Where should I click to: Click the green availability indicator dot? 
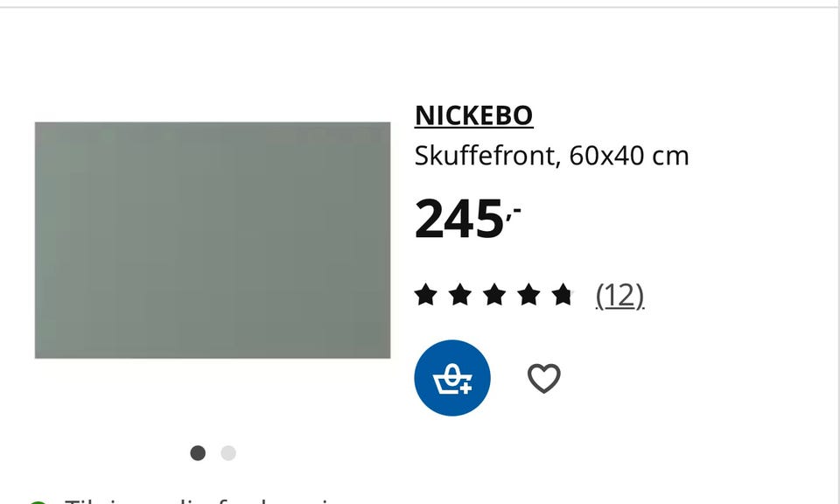tap(38, 502)
